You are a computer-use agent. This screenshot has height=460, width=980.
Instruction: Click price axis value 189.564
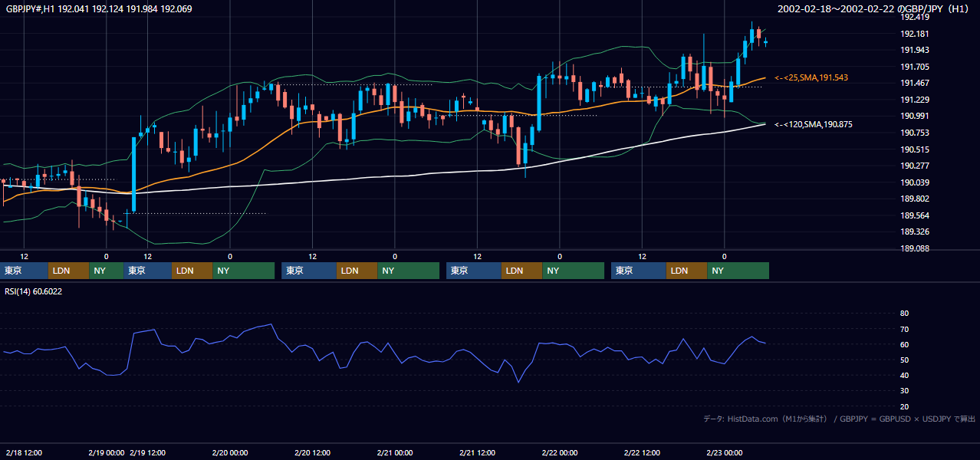click(x=914, y=215)
